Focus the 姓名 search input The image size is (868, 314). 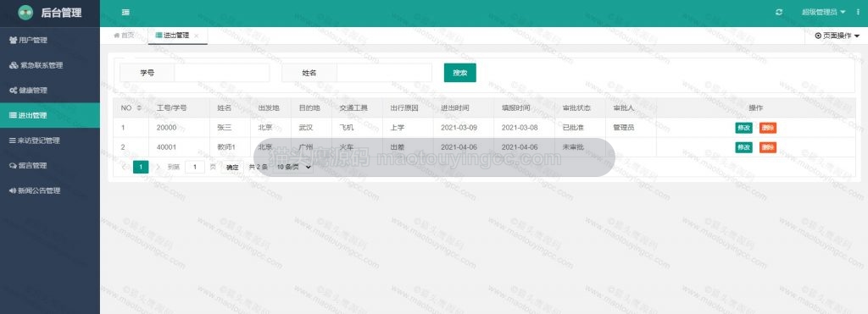[384, 73]
